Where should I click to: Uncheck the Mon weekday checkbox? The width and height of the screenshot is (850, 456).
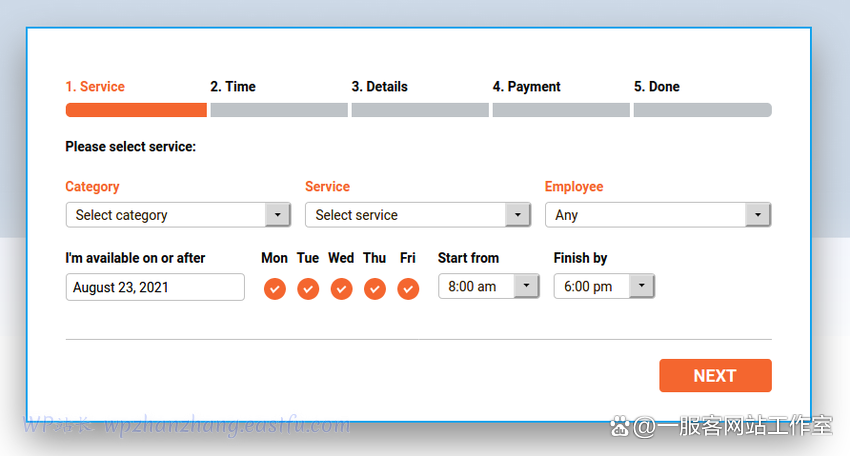pos(275,289)
